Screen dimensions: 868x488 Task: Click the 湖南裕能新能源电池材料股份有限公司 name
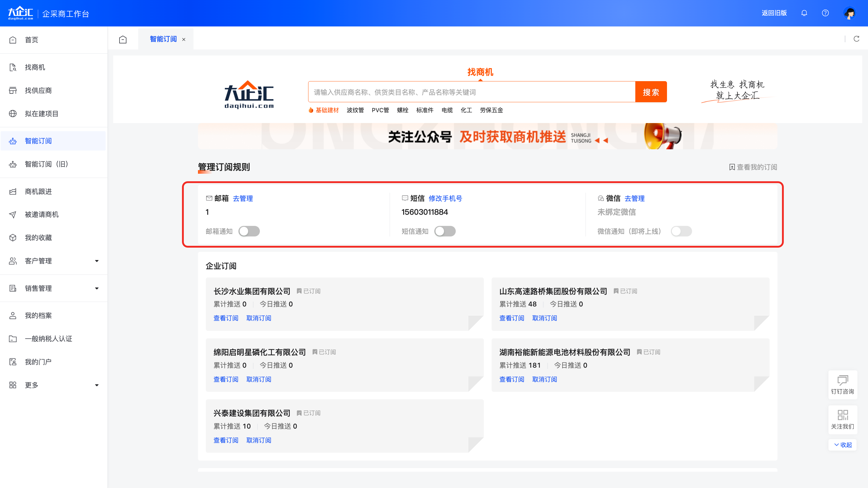(565, 352)
